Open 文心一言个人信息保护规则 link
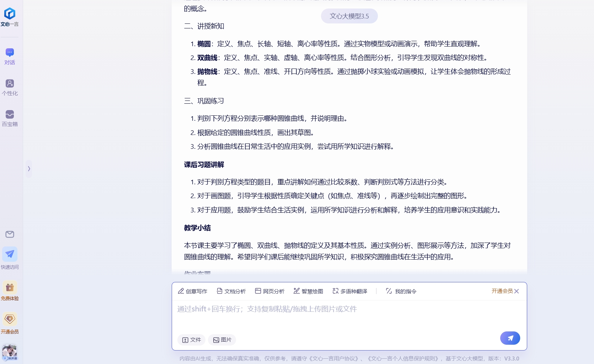The height and width of the screenshot is (364, 594). (403, 359)
